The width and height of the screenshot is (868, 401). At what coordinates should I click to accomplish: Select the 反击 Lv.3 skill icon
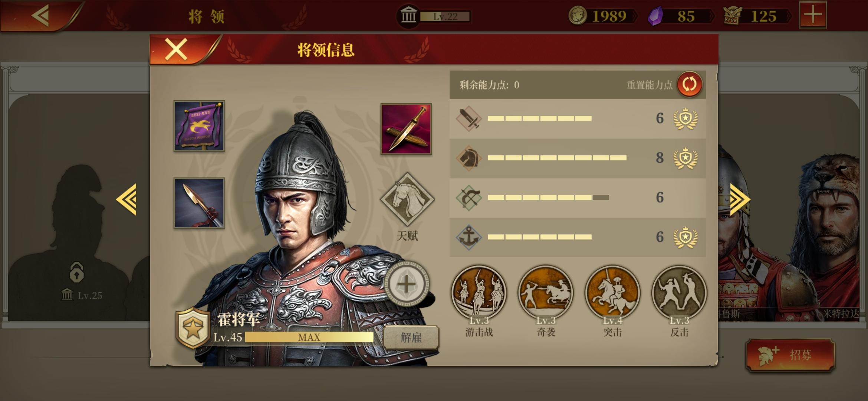click(679, 292)
